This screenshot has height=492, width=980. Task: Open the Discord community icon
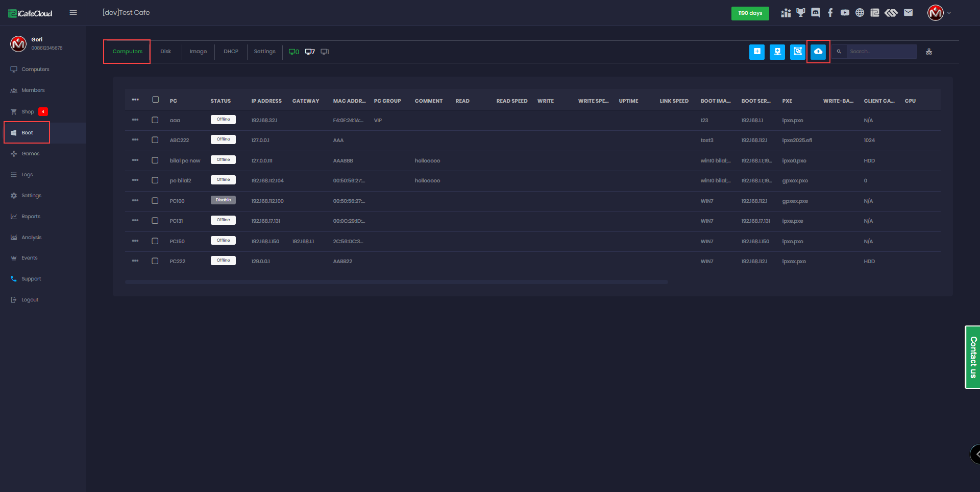click(815, 12)
